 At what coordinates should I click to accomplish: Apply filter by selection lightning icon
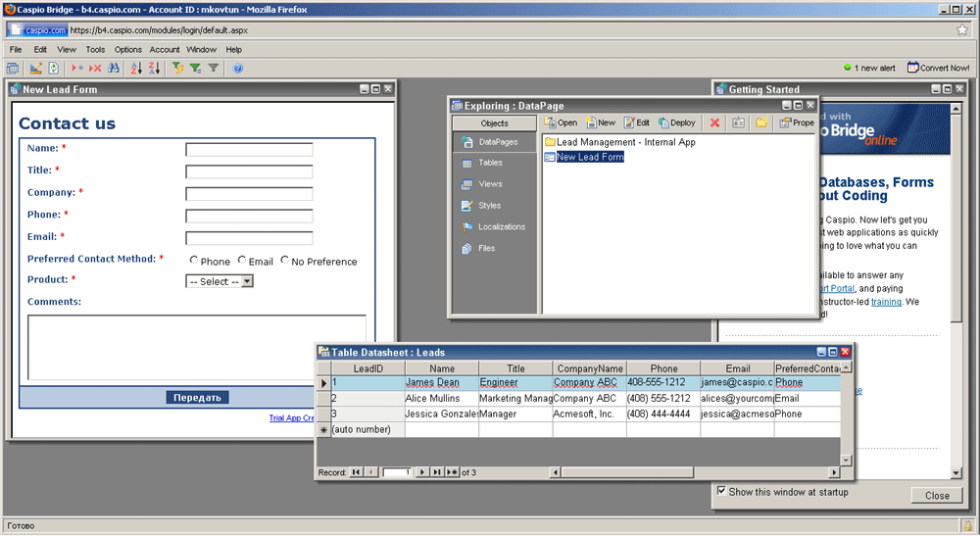pyautogui.click(x=178, y=68)
